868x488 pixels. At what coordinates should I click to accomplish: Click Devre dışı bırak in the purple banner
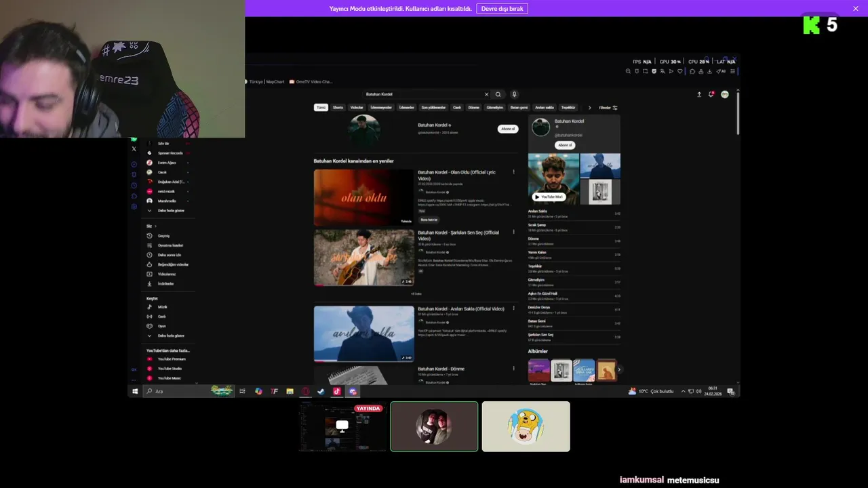pos(502,9)
